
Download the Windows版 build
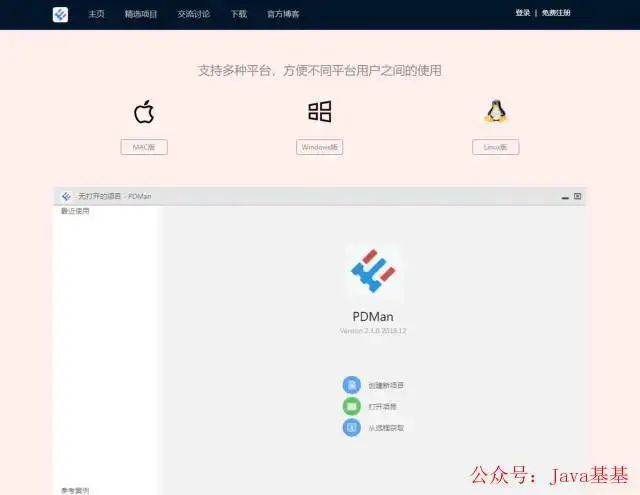click(x=320, y=147)
